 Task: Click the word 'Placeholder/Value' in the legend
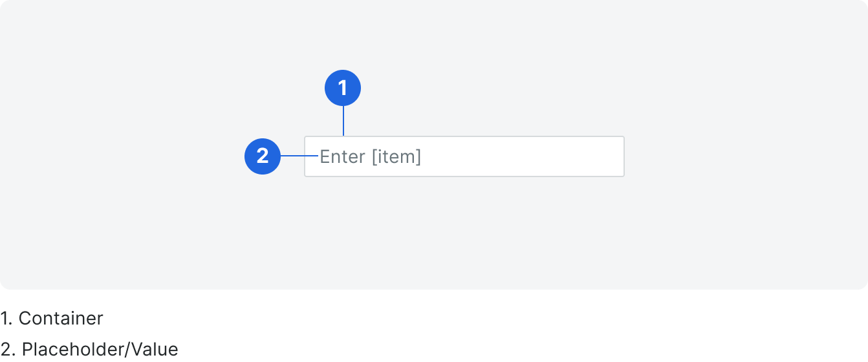pos(100,350)
